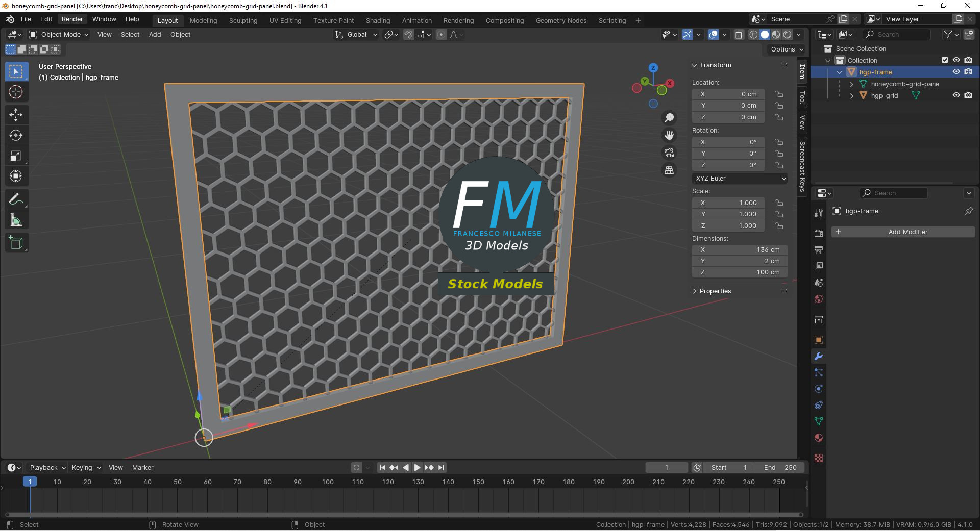Click the Add Modifier button

pyautogui.click(x=903, y=232)
